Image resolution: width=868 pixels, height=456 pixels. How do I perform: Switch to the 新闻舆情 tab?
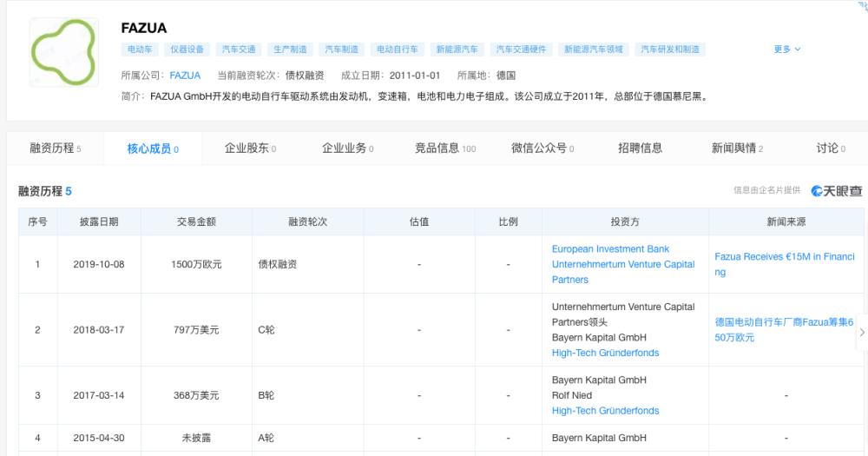737,149
